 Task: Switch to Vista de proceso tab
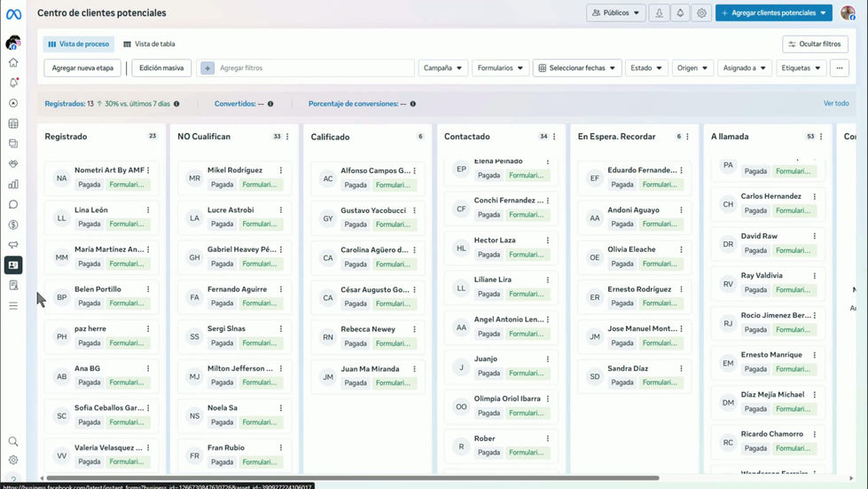click(79, 43)
